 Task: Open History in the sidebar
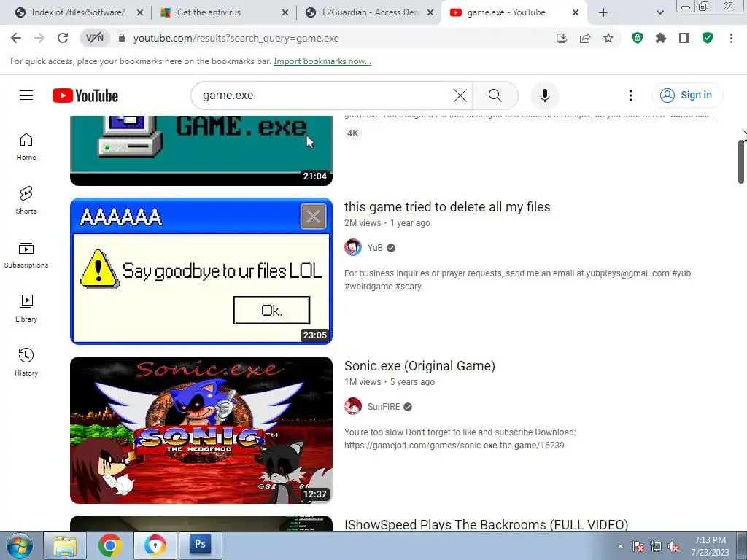click(x=26, y=362)
